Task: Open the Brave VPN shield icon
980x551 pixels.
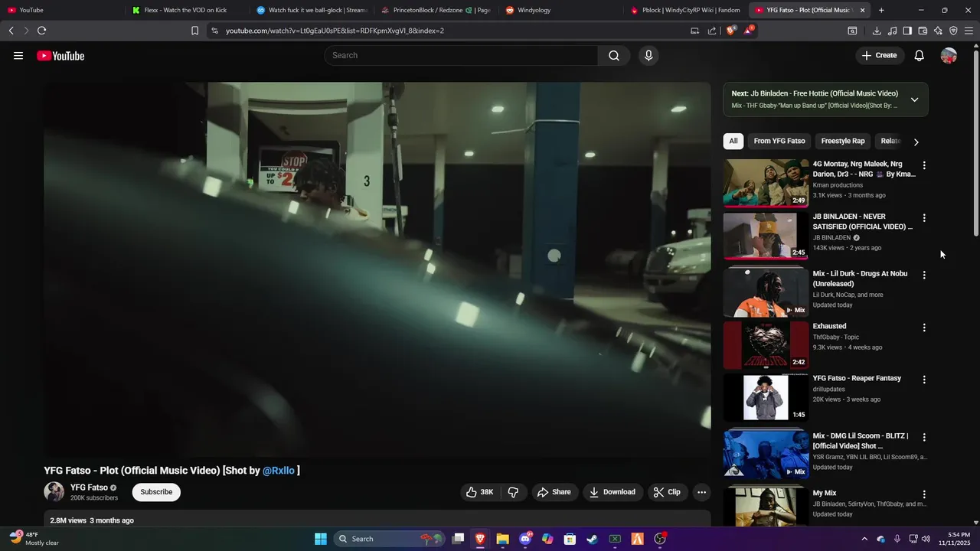Action: click(x=953, y=31)
